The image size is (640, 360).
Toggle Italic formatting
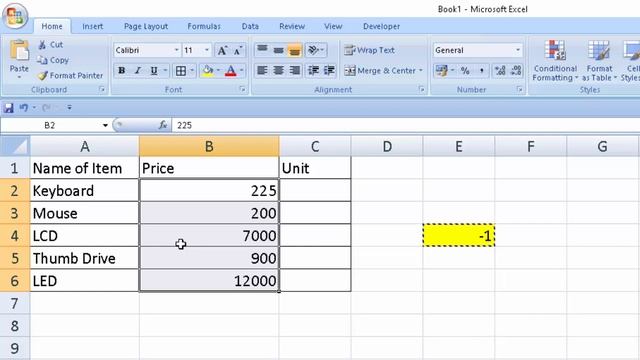pyautogui.click(x=138, y=71)
